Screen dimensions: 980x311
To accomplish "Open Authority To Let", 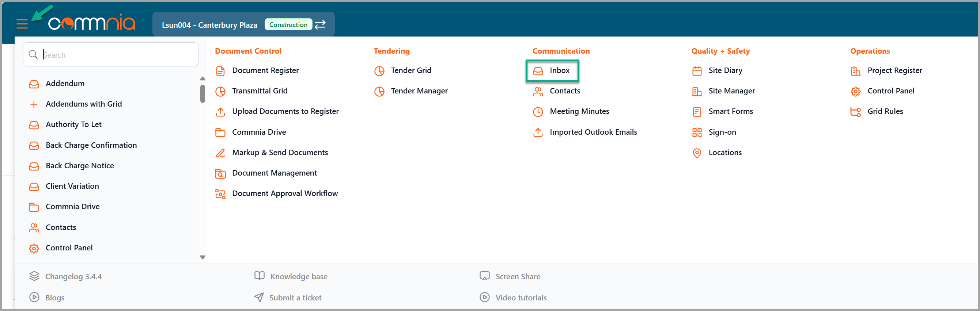I will [73, 124].
